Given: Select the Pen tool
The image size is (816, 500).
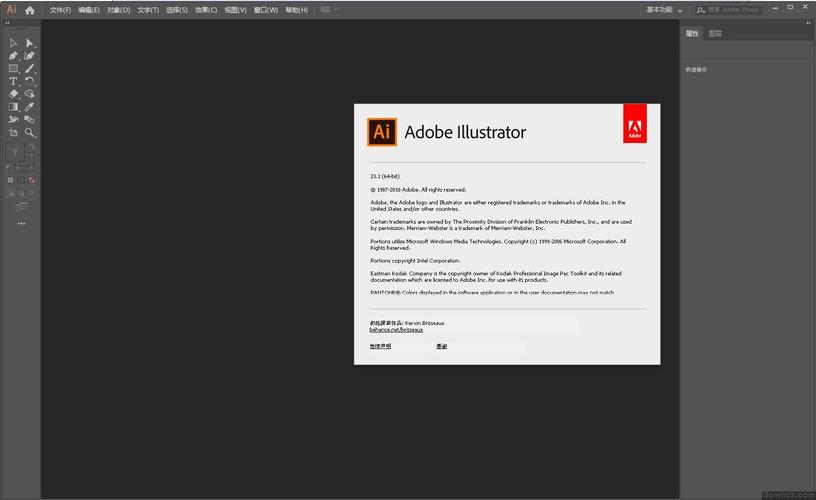Looking at the screenshot, I should click(13, 56).
